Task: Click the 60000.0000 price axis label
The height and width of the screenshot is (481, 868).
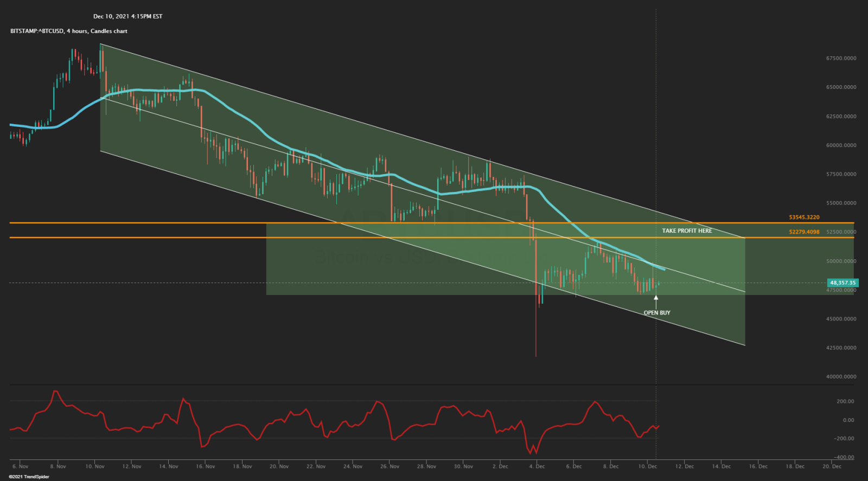Action: [841, 145]
